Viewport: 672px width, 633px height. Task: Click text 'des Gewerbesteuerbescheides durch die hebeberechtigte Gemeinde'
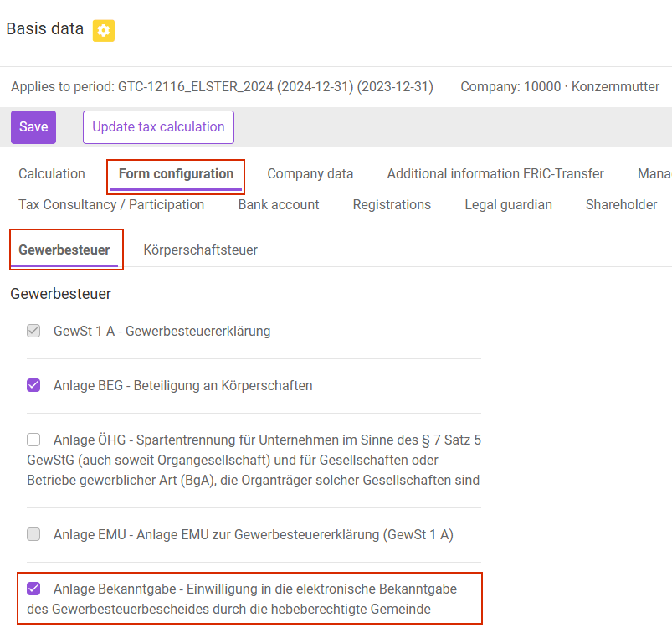(x=228, y=609)
